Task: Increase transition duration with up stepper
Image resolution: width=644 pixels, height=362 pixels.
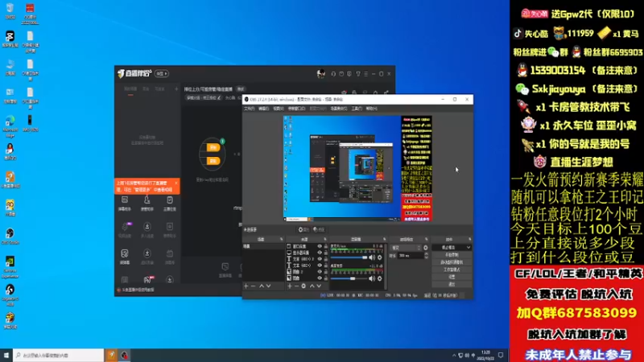Action: (426, 254)
